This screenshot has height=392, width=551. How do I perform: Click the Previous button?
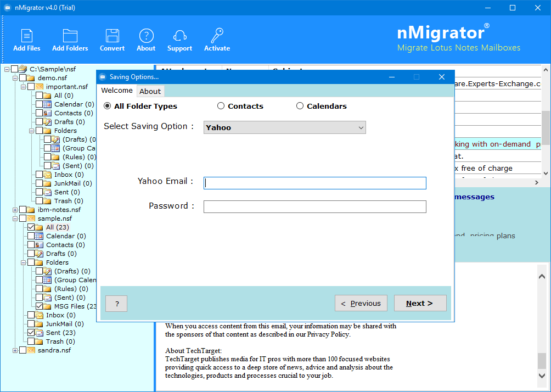coord(361,303)
